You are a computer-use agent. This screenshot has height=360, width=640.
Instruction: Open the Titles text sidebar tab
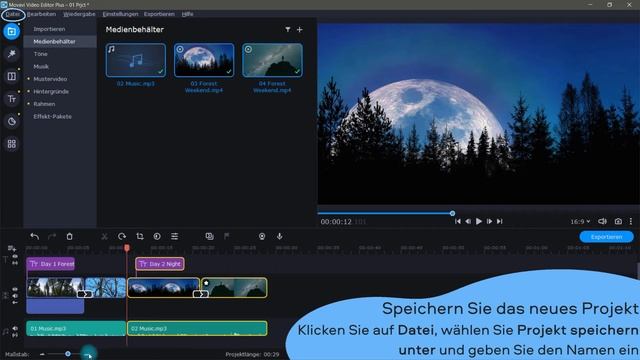[11, 99]
